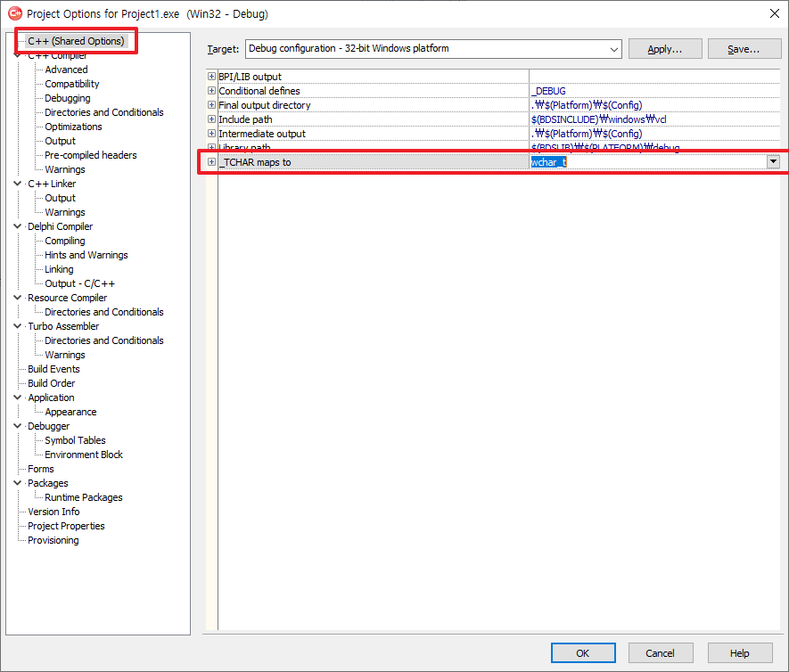
Task: Expand the Intermediate output row
Action: 212,134
